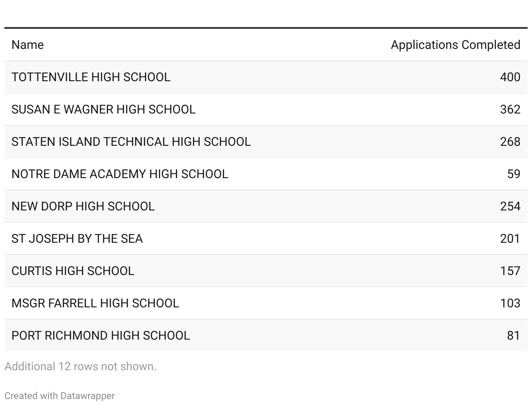Click the value 201 for St Joseph

point(510,239)
